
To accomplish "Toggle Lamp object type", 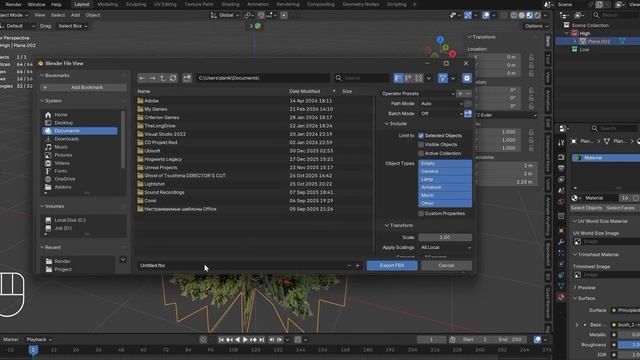I will [445, 179].
